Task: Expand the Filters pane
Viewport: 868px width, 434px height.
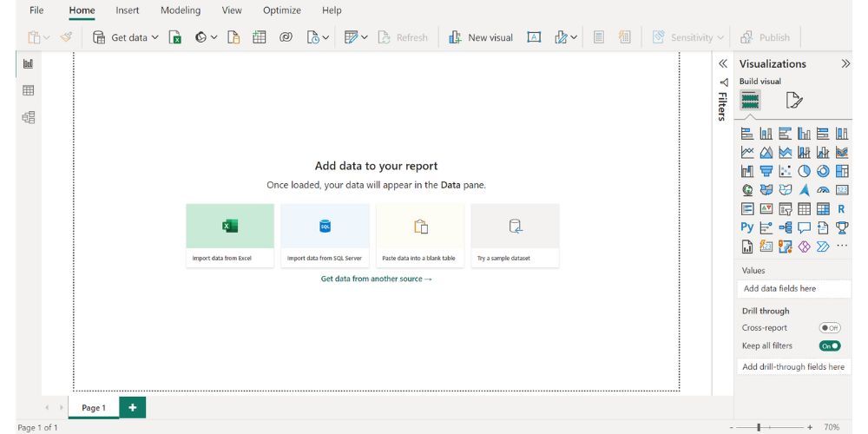Action: click(722, 63)
